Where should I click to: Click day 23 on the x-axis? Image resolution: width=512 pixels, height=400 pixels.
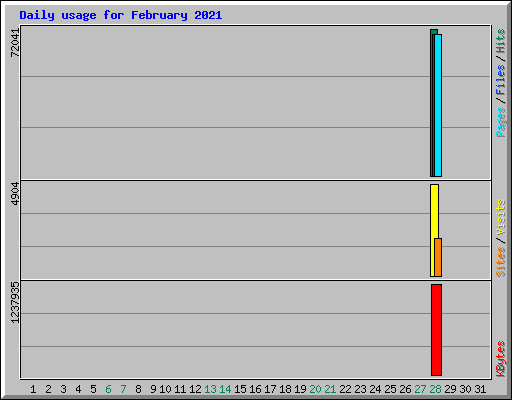click(360, 389)
